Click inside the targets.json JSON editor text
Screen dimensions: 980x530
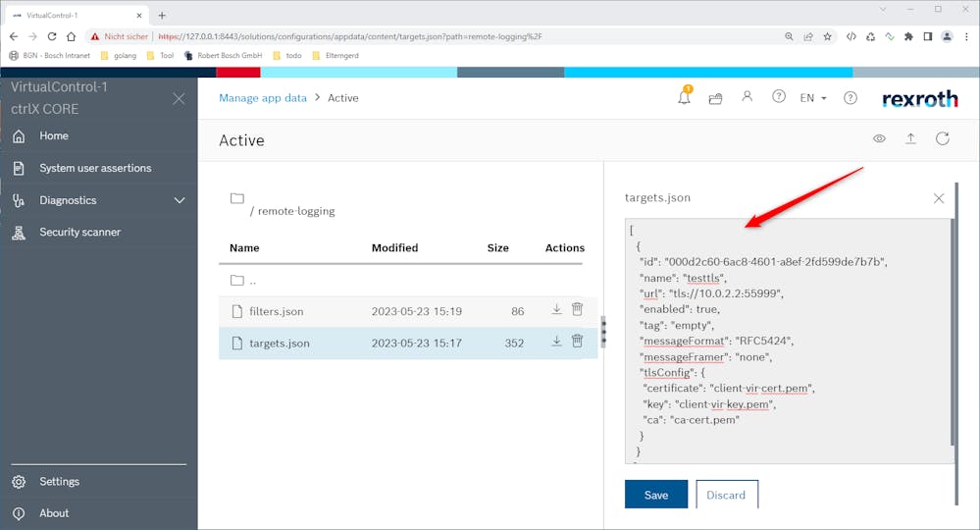(788, 341)
